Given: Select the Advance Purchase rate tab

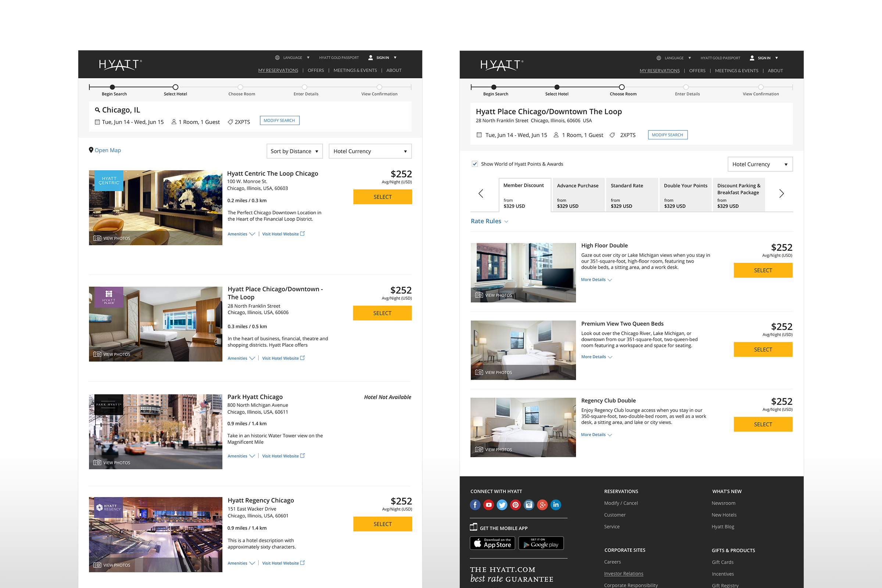Looking at the screenshot, I should pyautogui.click(x=578, y=195).
